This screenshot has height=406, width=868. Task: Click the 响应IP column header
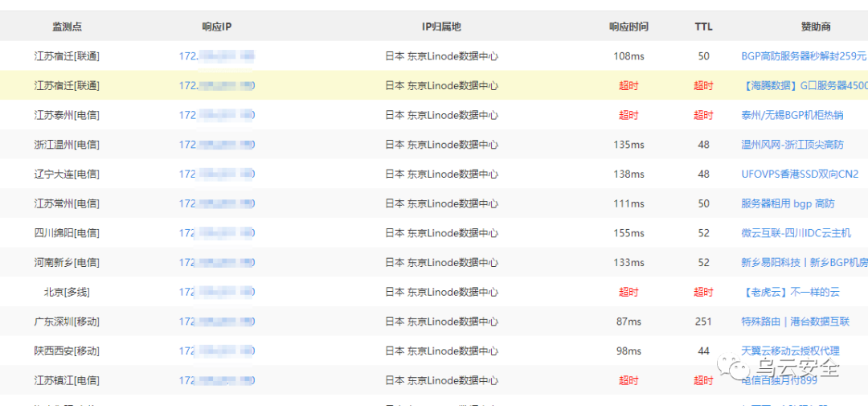(216, 27)
